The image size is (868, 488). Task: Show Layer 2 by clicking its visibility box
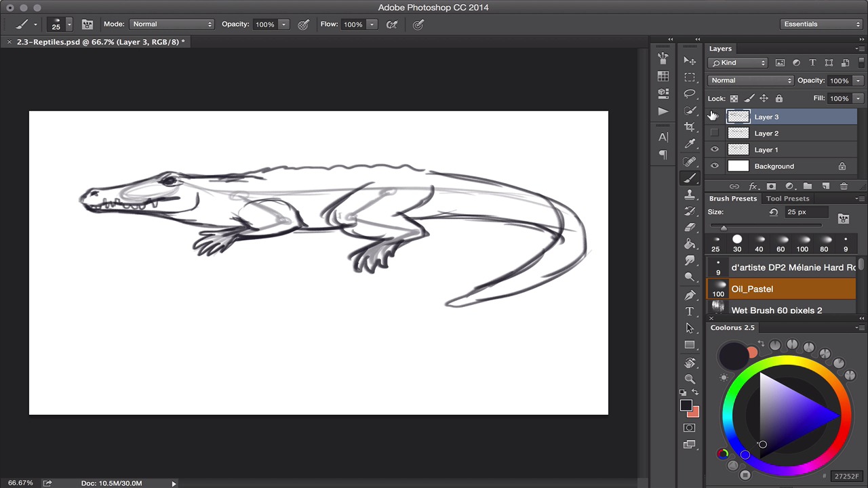pos(714,134)
